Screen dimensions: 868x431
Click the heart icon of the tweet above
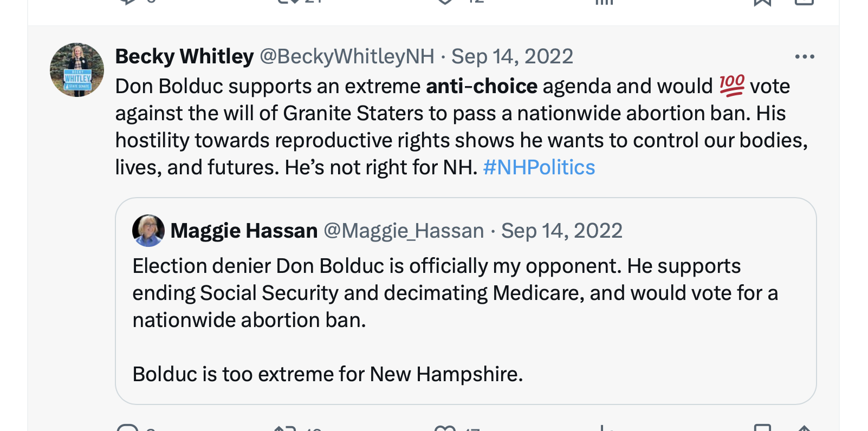pos(445,2)
